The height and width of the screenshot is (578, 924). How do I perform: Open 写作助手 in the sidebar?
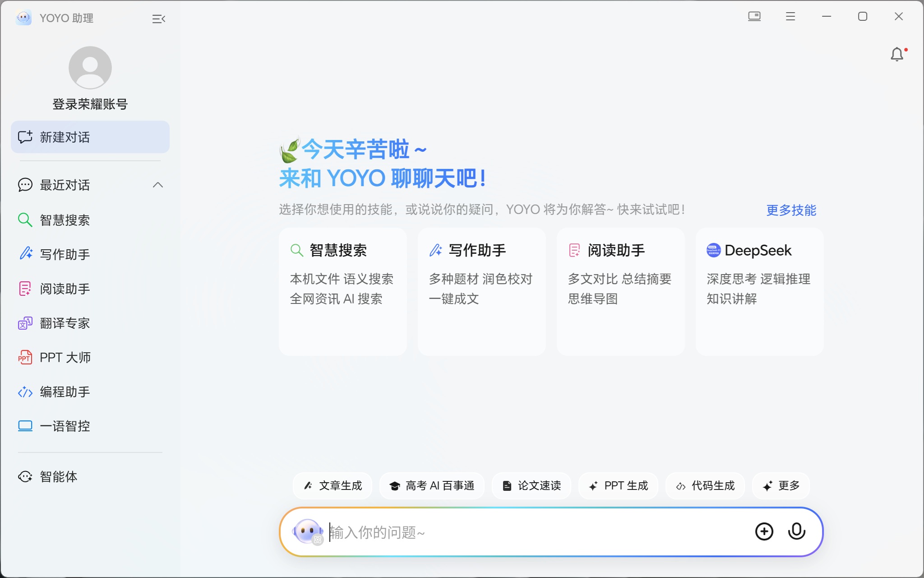[x=90, y=254]
